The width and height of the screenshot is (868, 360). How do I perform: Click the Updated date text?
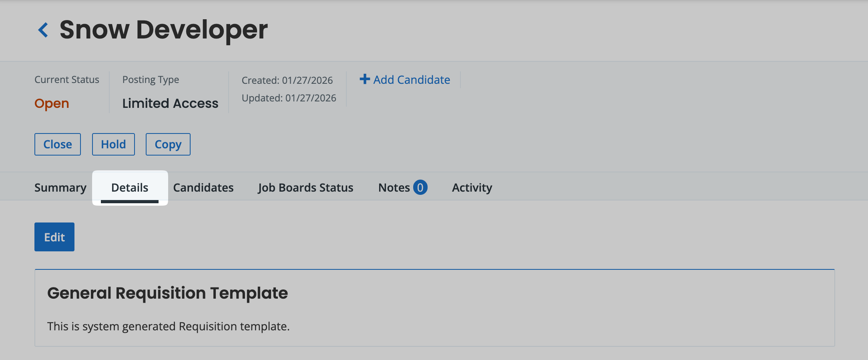click(x=289, y=98)
